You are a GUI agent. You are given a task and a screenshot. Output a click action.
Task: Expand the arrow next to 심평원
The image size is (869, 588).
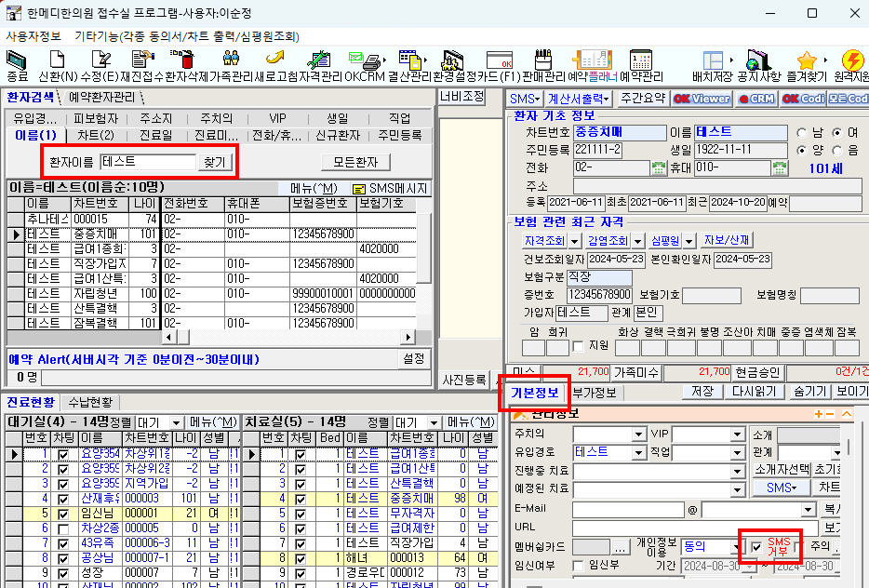pos(689,241)
